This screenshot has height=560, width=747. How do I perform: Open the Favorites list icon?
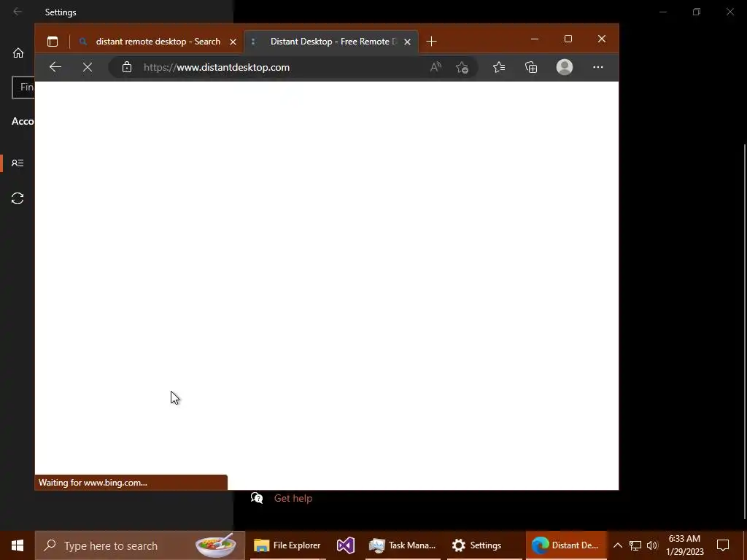(499, 67)
